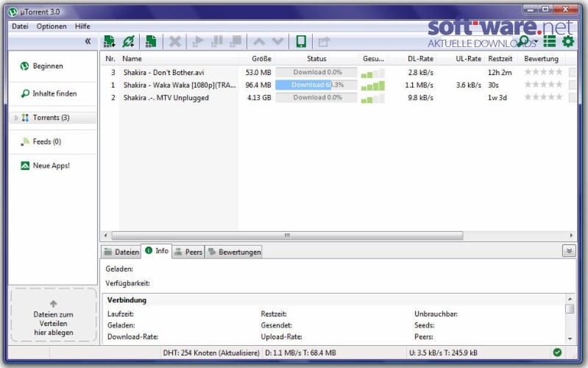Expand the Torrents tree triangle
Image resolution: width=588 pixels, height=368 pixels.
tap(15, 118)
